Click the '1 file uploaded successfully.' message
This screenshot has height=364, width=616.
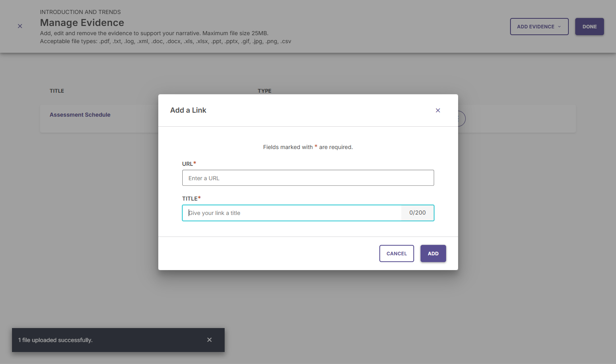(55, 340)
